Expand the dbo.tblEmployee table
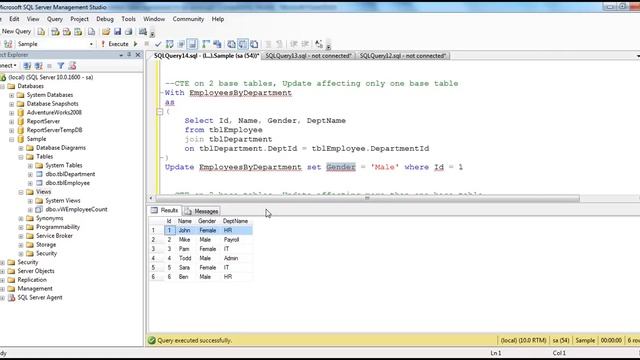This screenshot has width=640, height=360. 30,183
